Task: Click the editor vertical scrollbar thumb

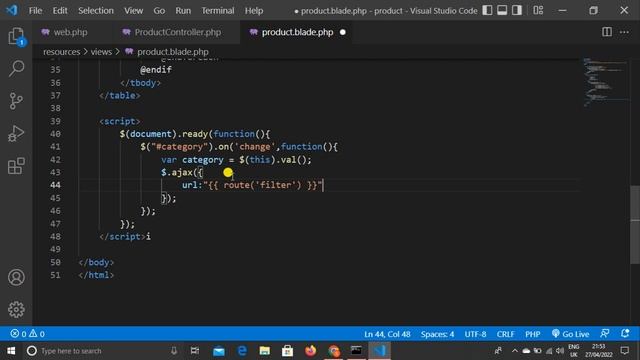Action: (x=635, y=225)
